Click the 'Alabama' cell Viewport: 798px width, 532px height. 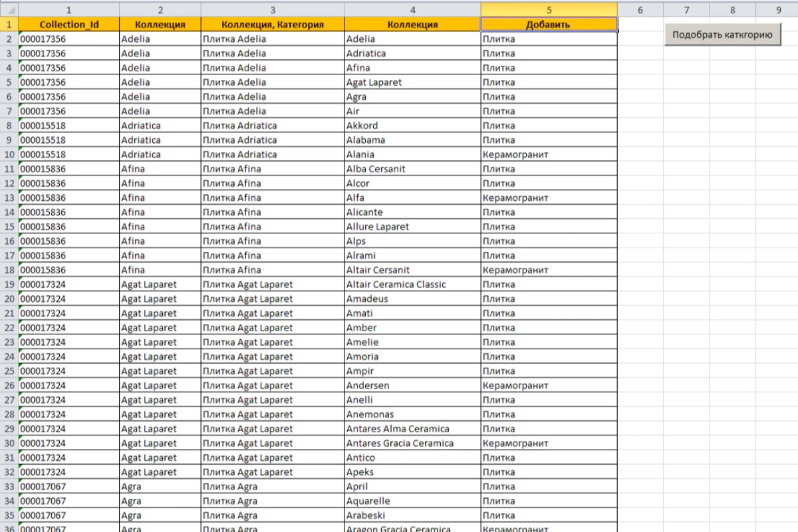coord(413,140)
